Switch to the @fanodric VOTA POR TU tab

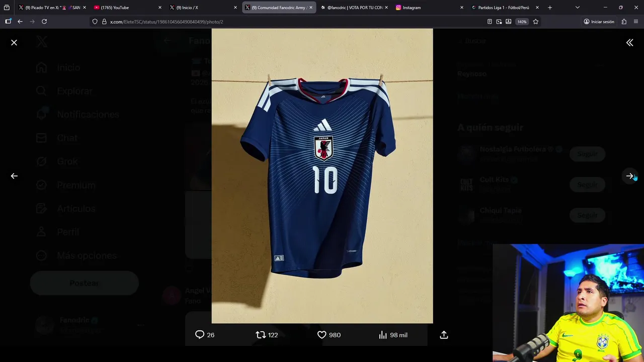[355, 8]
